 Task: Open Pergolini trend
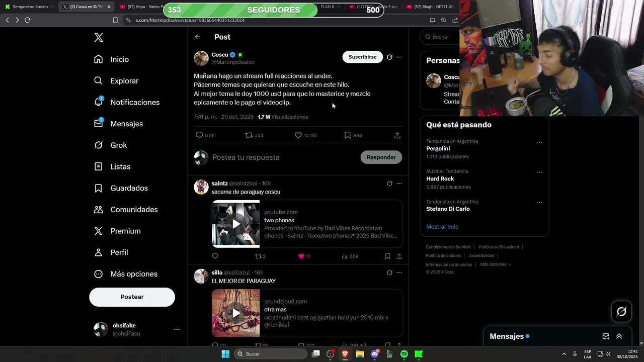(438, 149)
